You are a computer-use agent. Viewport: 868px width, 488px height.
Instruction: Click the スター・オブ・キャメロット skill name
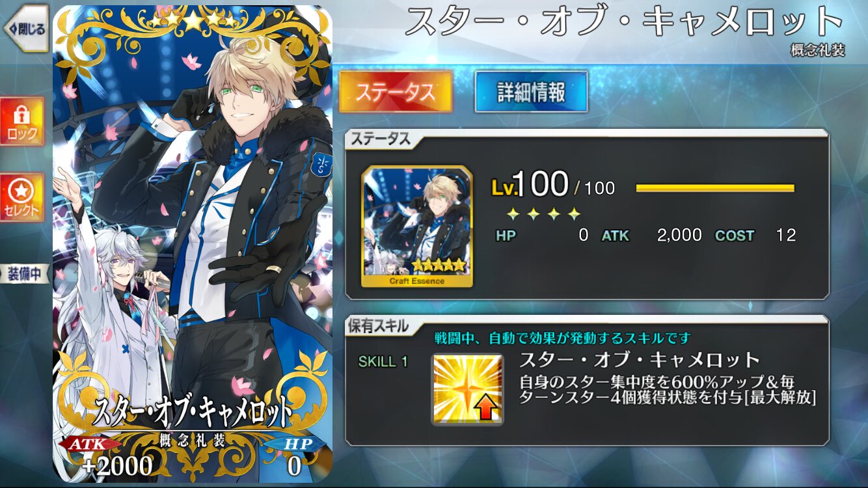[640, 359]
